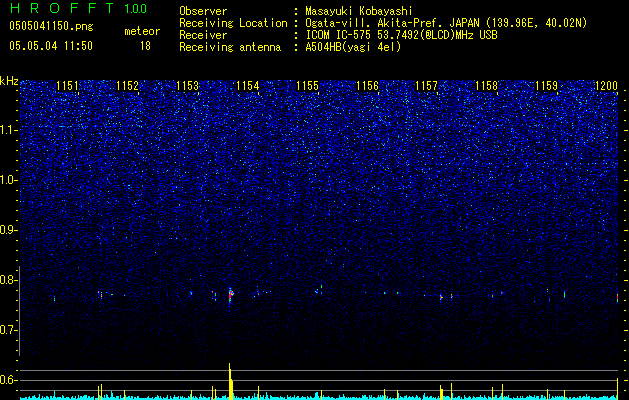Click the 1.1 frequency axis label
Image resolution: width=629 pixels, height=400 pixels.
click(9, 130)
